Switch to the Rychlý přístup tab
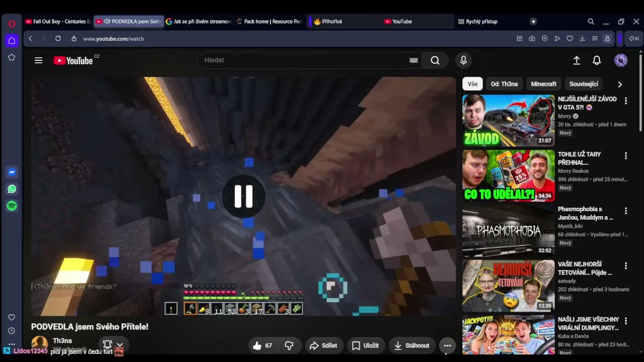 pos(491,22)
